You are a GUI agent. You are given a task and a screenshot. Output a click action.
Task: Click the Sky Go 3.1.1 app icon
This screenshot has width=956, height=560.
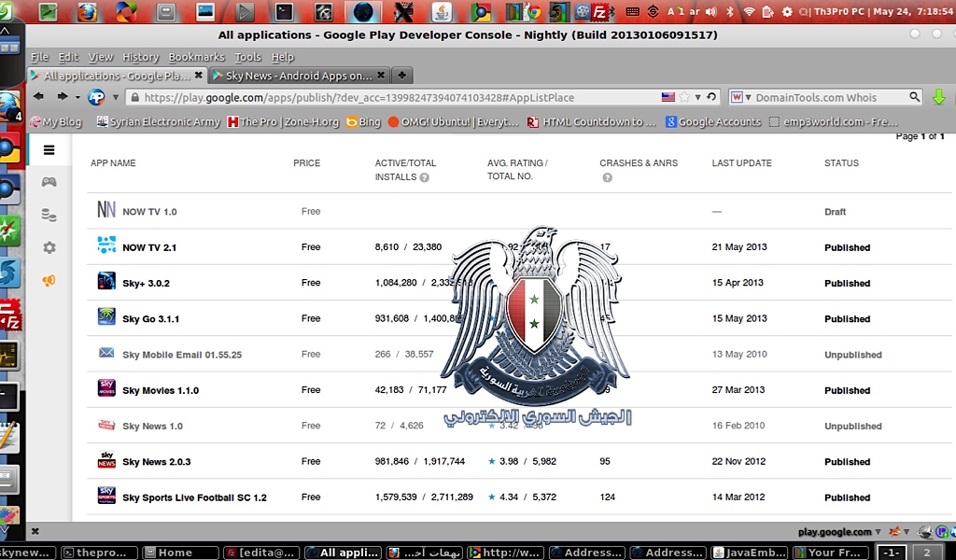pyautogui.click(x=106, y=316)
